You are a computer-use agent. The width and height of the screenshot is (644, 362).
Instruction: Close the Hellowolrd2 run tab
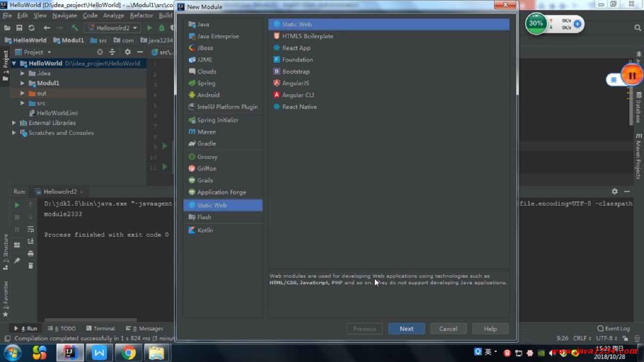point(82,192)
